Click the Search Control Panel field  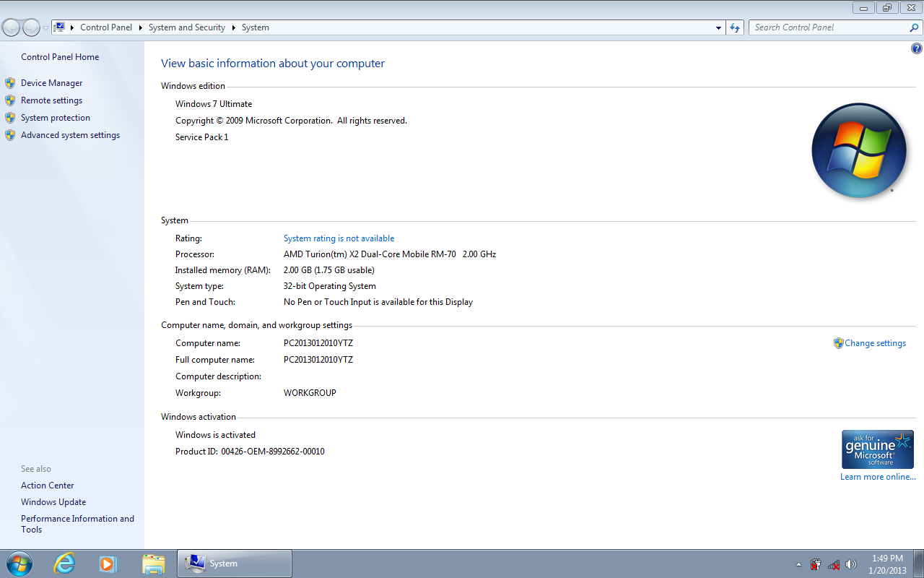(x=829, y=27)
